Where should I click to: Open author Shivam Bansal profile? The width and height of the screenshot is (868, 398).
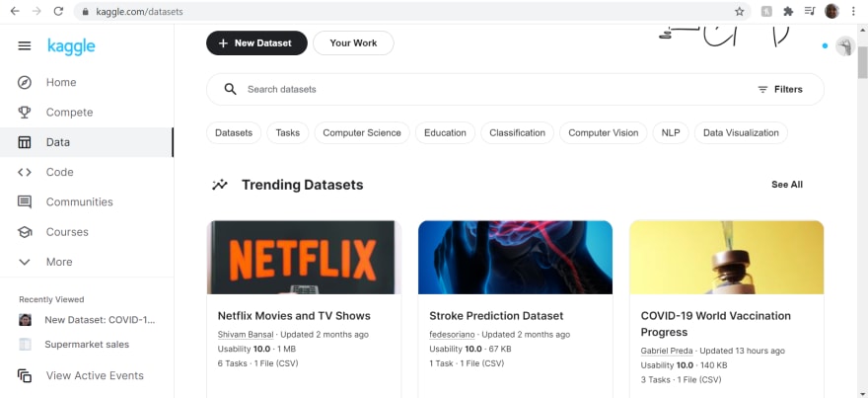(x=246, y=335)
